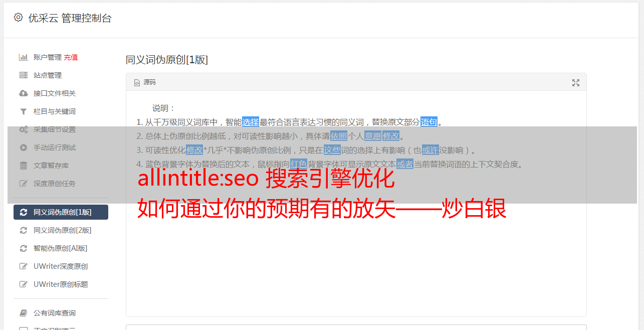Viewport: 644px width, 330px height.
Task: Click the 接口文件相关 cloud upload icon
Action: 23,93
